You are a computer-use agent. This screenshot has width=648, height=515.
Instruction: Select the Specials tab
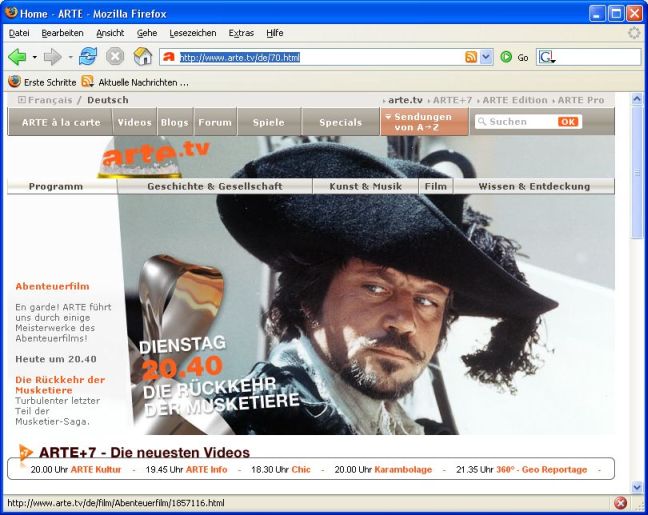[x=341, y=122]
